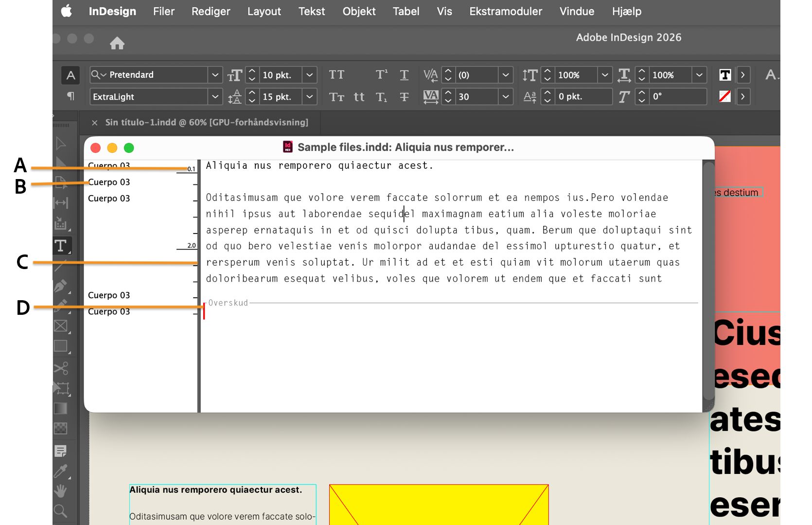Click the stroke none color swatch

725,96
